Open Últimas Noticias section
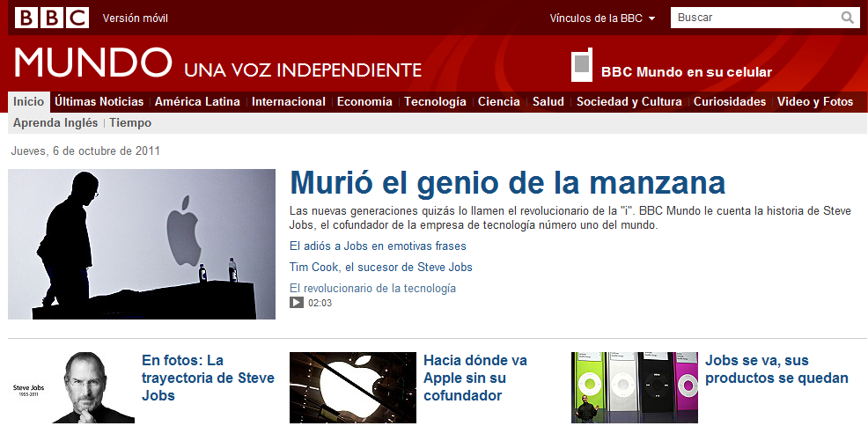 [99, 102]
